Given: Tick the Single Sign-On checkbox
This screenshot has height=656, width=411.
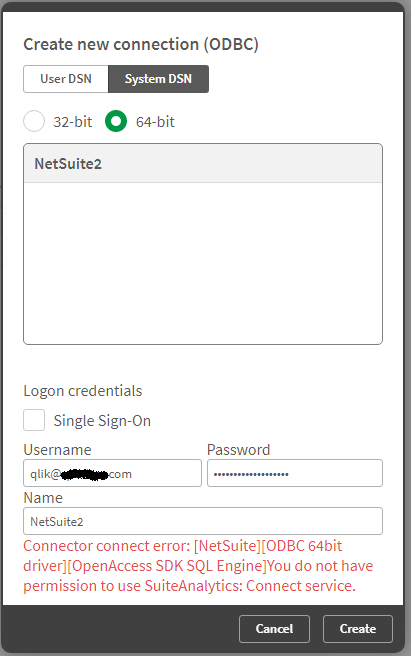Looking at the screenshot, I should (34, 420).
